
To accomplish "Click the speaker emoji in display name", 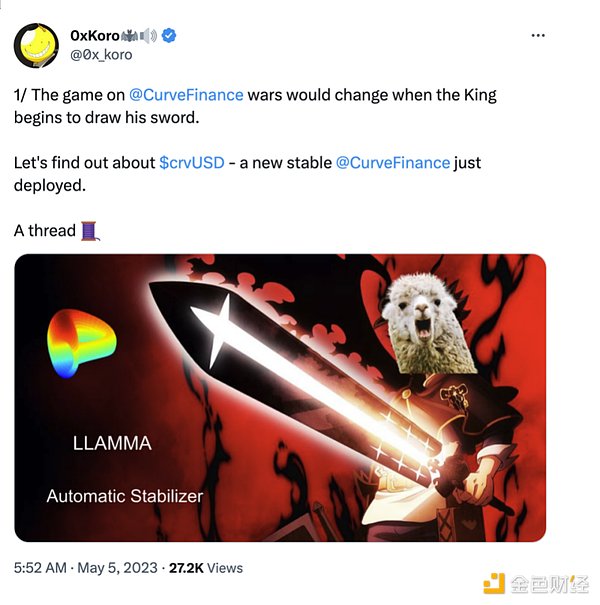I will pyautogui.click(x=148, y=36).
